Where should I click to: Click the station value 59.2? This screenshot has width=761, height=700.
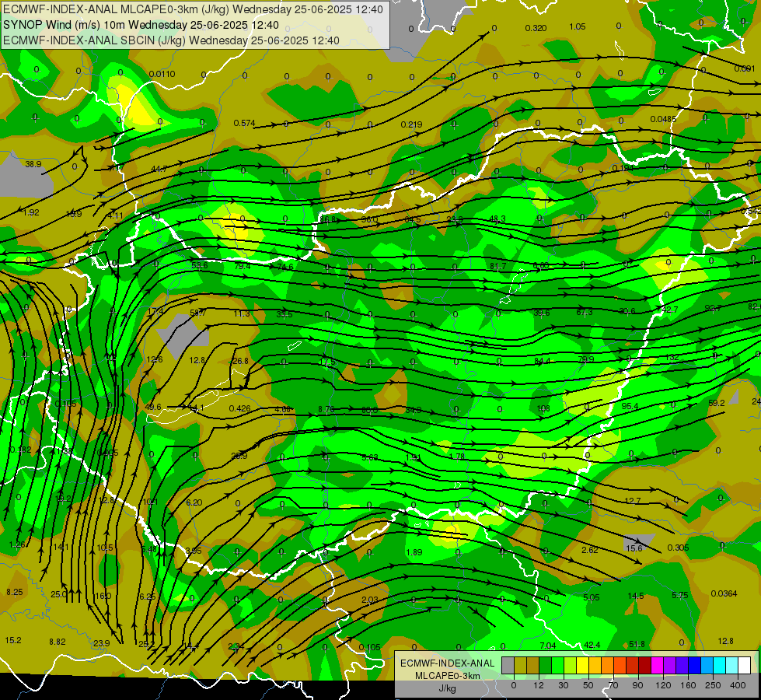tap(717, 403)
